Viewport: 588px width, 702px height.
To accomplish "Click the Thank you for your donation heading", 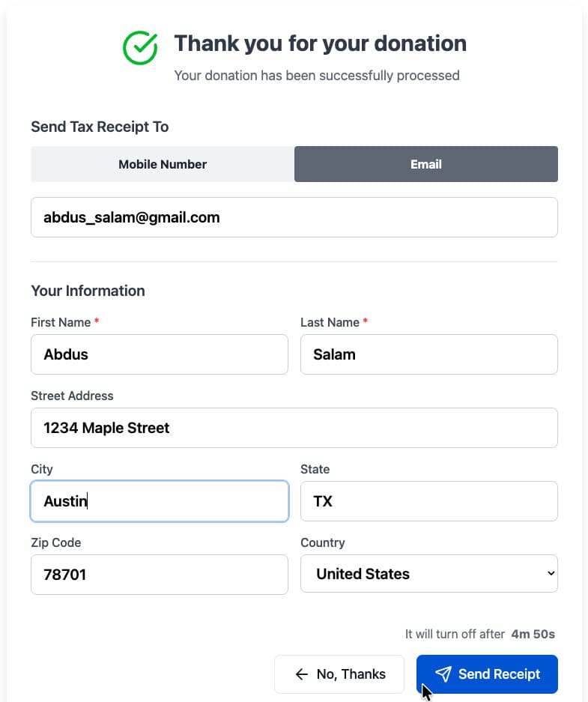I will pos(321,43).
